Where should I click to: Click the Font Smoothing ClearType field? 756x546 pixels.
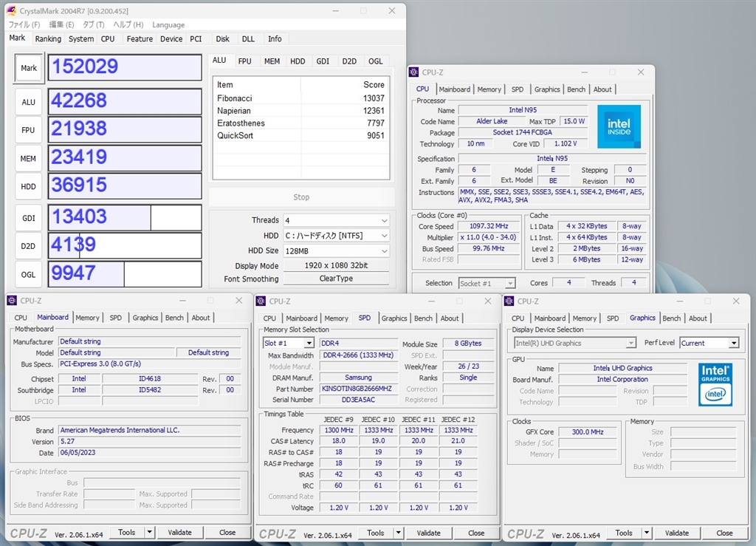click(336, 279)
